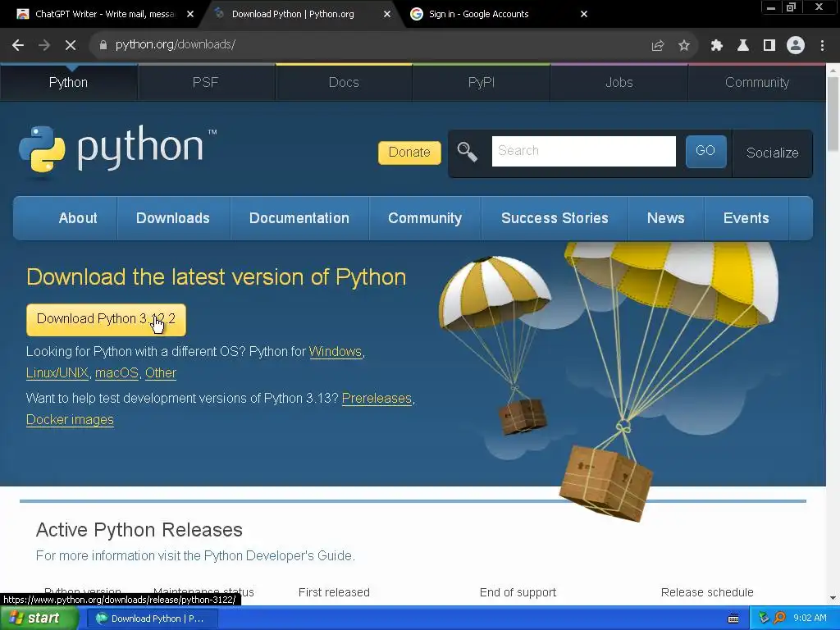Click the Chrome Labs flask icon
The height and width of the screenshot is (630, 840).
tap(743, 46)
